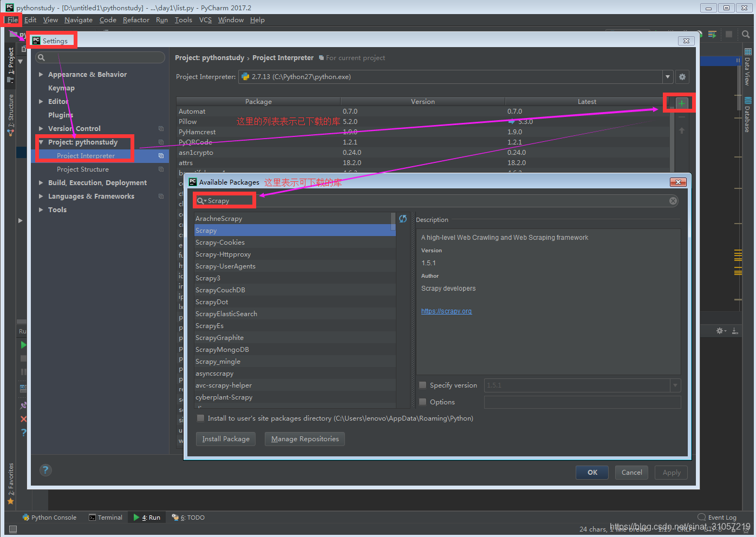Collapse Project: pythonstudy settings node
The width and height of the screenshot is (756, 537).
point(41,142)
